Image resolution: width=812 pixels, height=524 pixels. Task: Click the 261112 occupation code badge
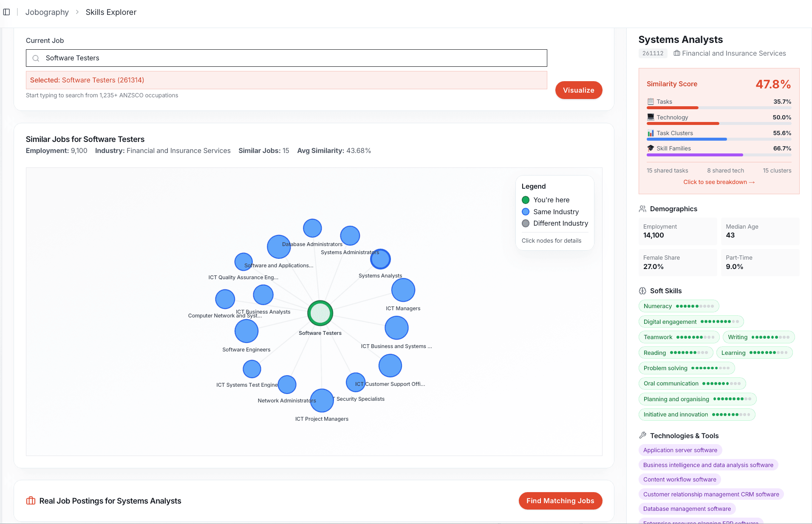tap(653, 53)
